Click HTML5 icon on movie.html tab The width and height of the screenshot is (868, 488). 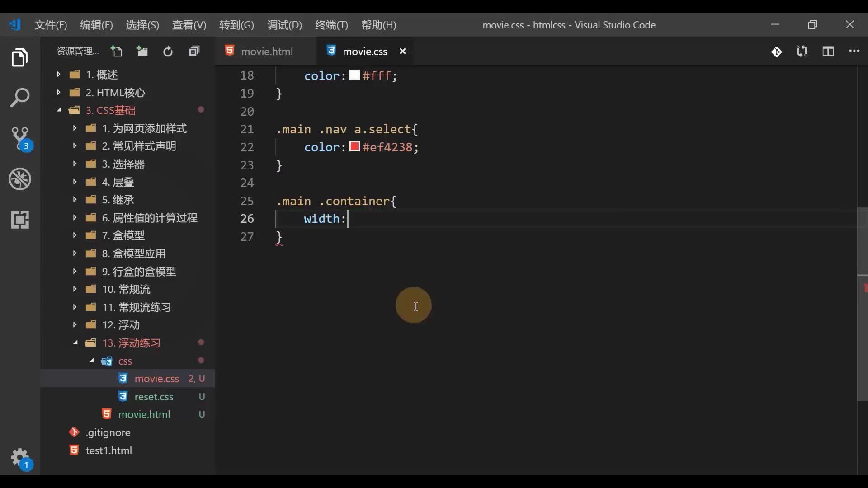pyautogui.click(x=229, y=50)
